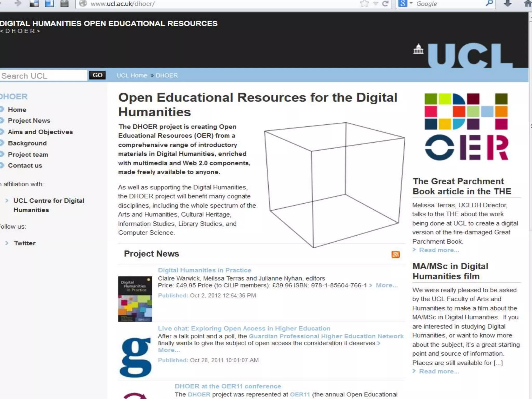Reload the page with refresh icon

click(x=385, y=4)
